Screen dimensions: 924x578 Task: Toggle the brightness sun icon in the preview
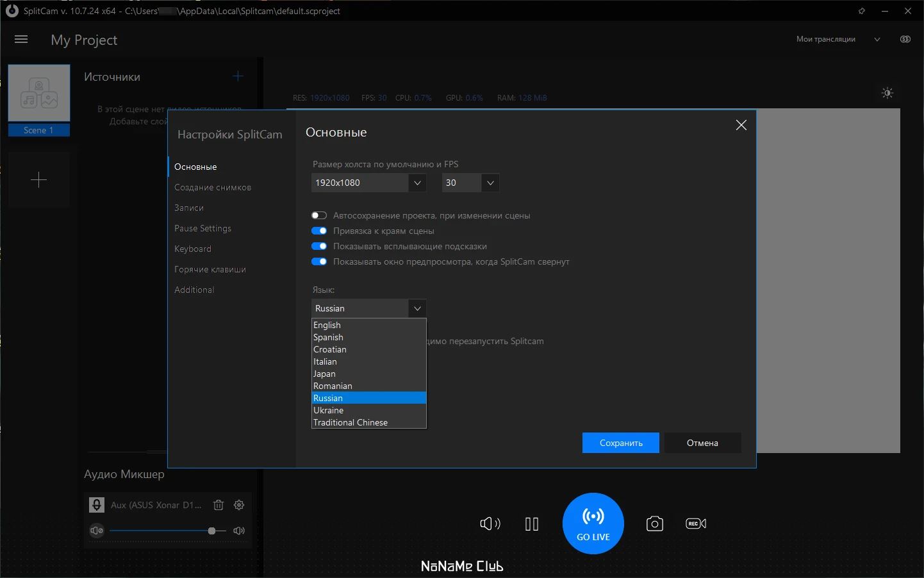pyautogui.click(x=887, y=93)
